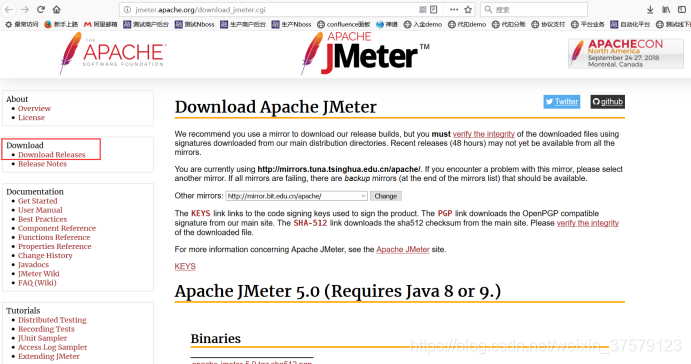Click the Apache Software Foundation feather logo

[112, 52]
